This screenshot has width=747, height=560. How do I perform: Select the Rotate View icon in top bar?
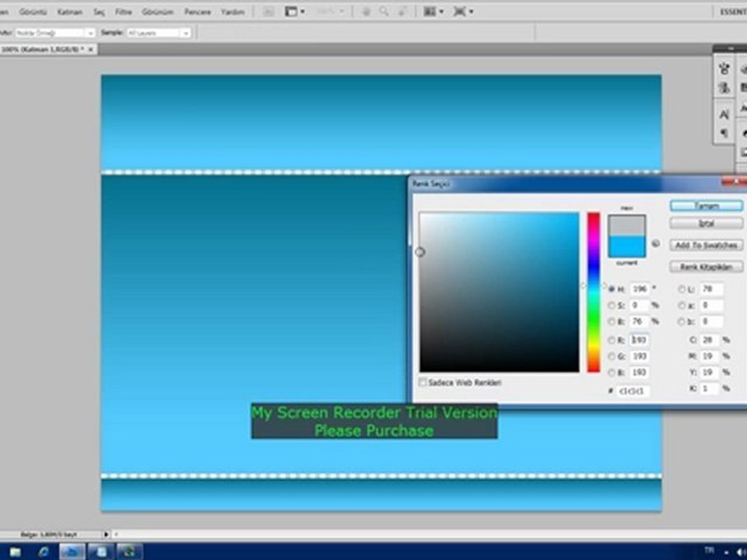tap(402, 12)
